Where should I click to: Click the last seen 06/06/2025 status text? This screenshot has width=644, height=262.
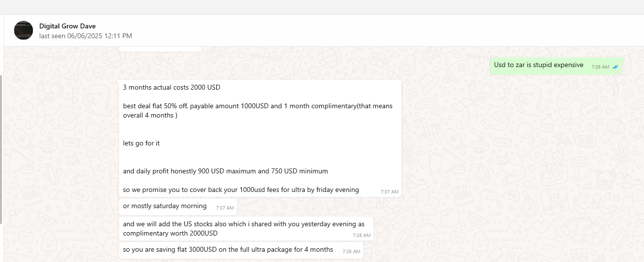pyautogui.click(x=86, y=36)
